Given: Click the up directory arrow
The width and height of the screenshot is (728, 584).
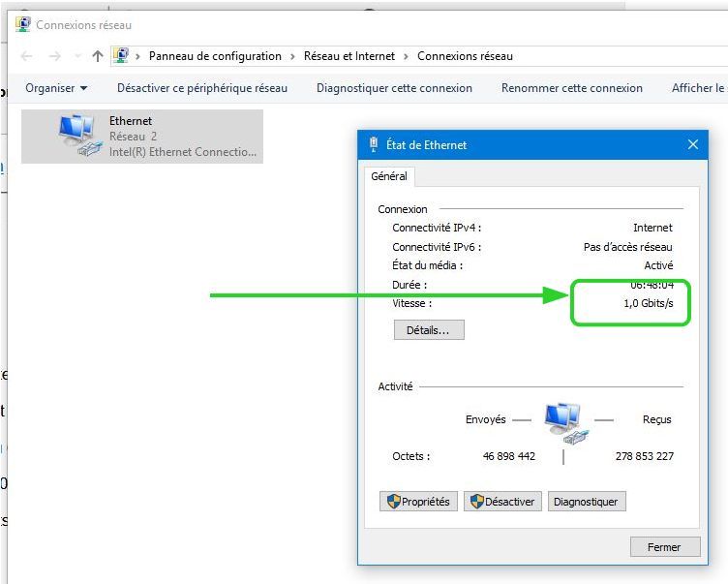Looking at the screenshot, I should [x=97, y=56].
